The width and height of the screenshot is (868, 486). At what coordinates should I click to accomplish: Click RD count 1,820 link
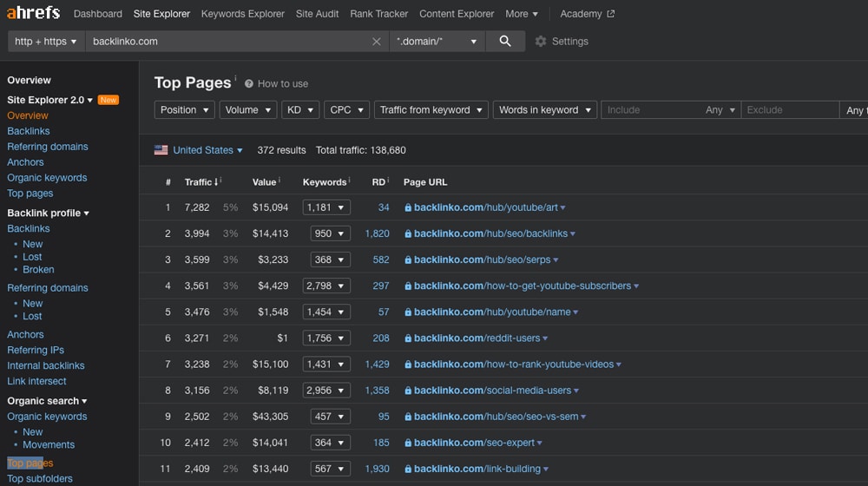click(x=377, y=233)
